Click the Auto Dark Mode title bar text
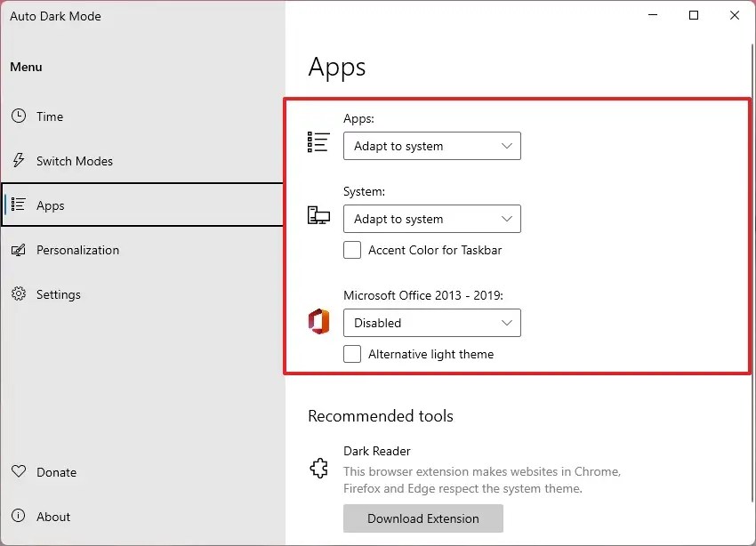This screenshot has height=546, width=756. (55, 16)
